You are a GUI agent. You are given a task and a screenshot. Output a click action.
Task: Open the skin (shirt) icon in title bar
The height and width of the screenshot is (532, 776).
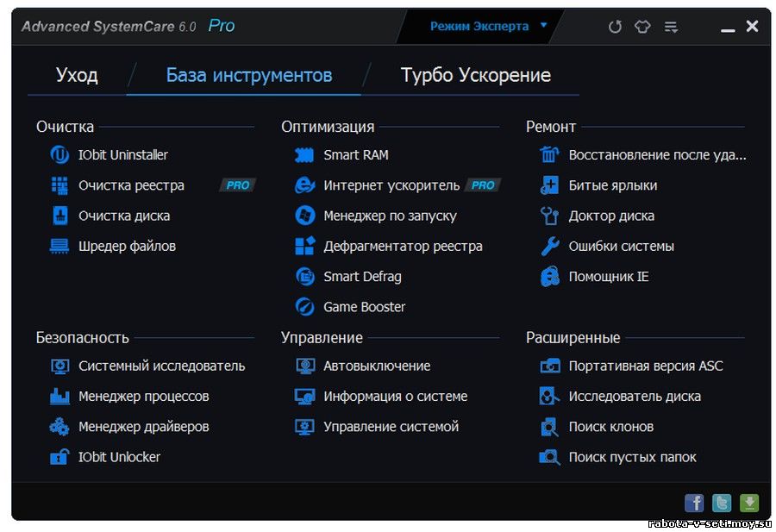point(642,27)
